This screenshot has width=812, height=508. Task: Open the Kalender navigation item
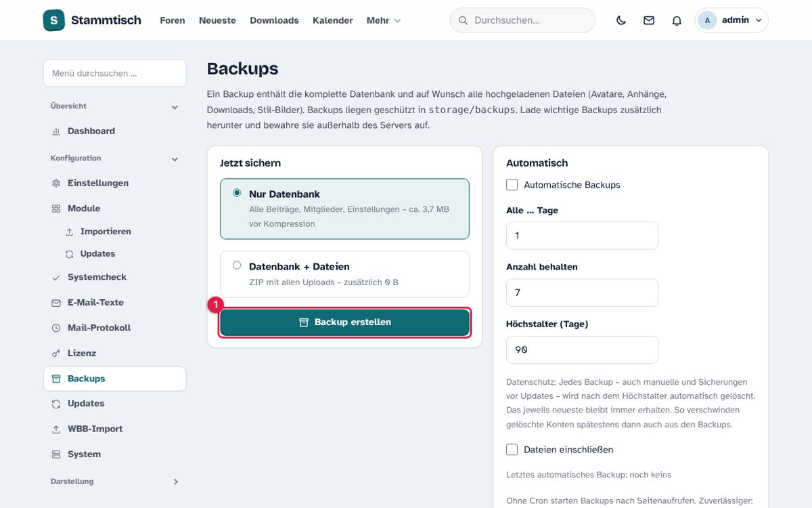(333, 20)
